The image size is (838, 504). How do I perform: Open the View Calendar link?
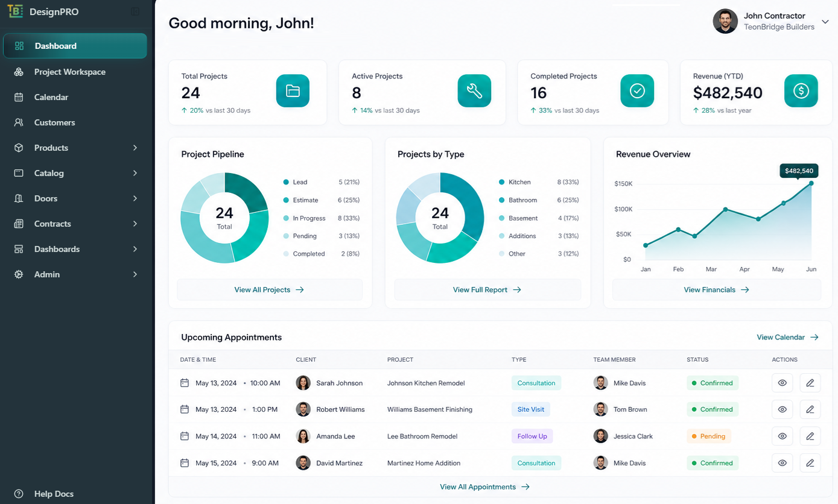pos(787,338)
